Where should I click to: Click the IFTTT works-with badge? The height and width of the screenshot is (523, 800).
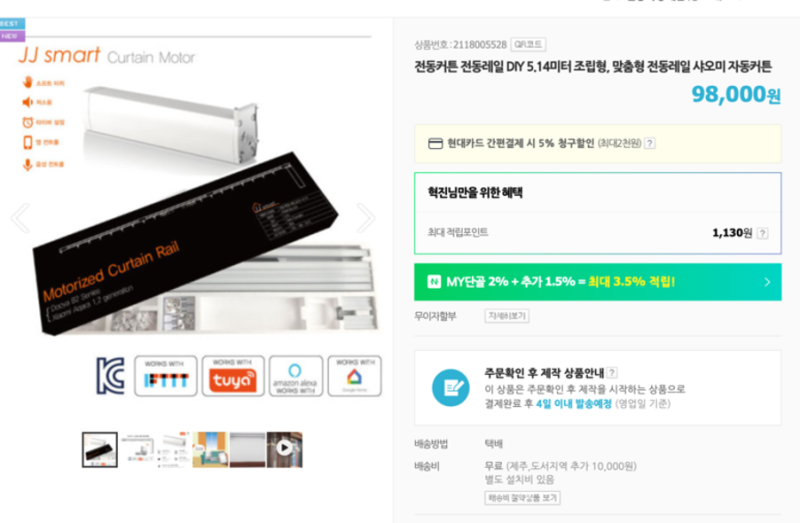(166, 376)
